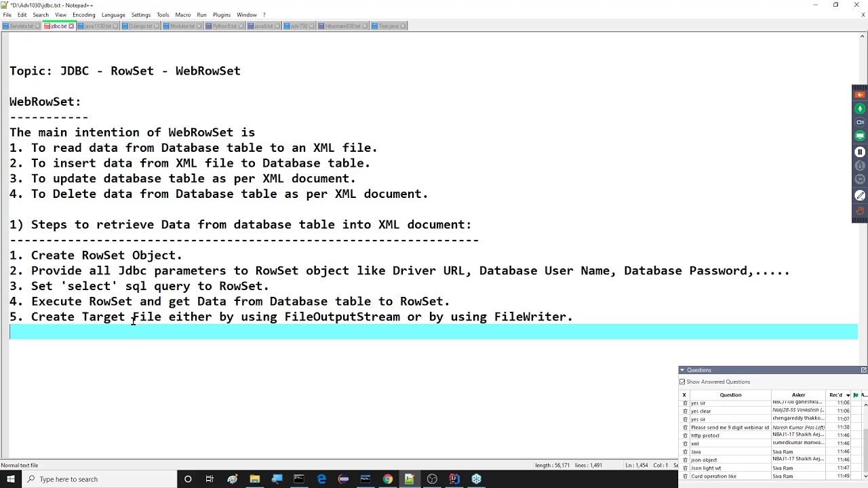The height and width of the screenshot is (488, 868).
Task: Open Chrome from the taskbar
Action: pos(387,479)
